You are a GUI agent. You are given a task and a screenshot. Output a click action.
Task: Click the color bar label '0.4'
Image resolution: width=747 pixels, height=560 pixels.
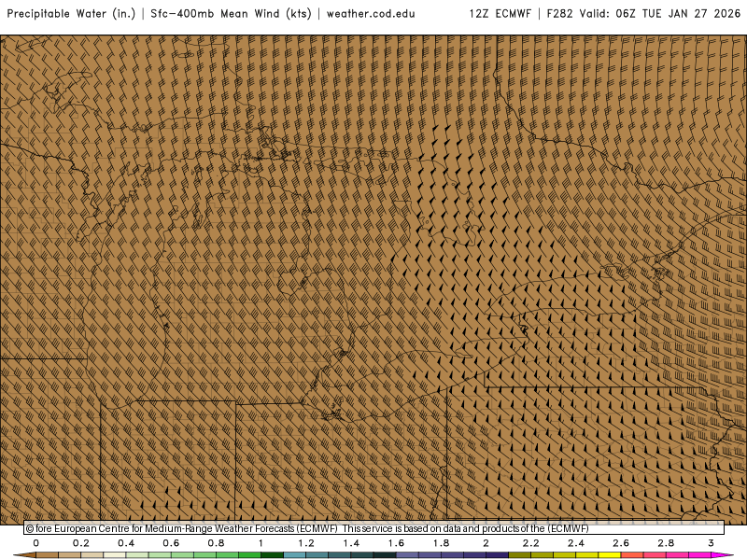(126, 543)
